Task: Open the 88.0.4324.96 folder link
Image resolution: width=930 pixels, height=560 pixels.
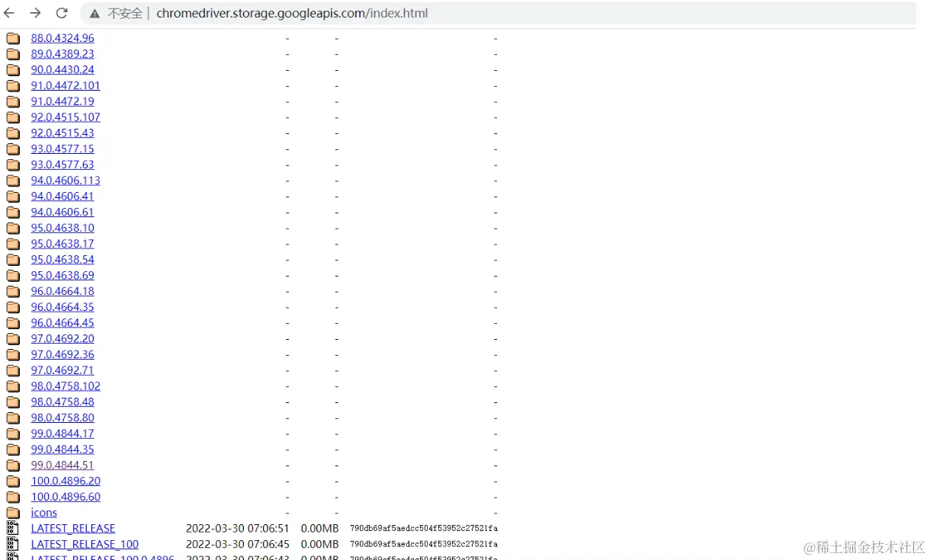Action: (x=63, y=38)
